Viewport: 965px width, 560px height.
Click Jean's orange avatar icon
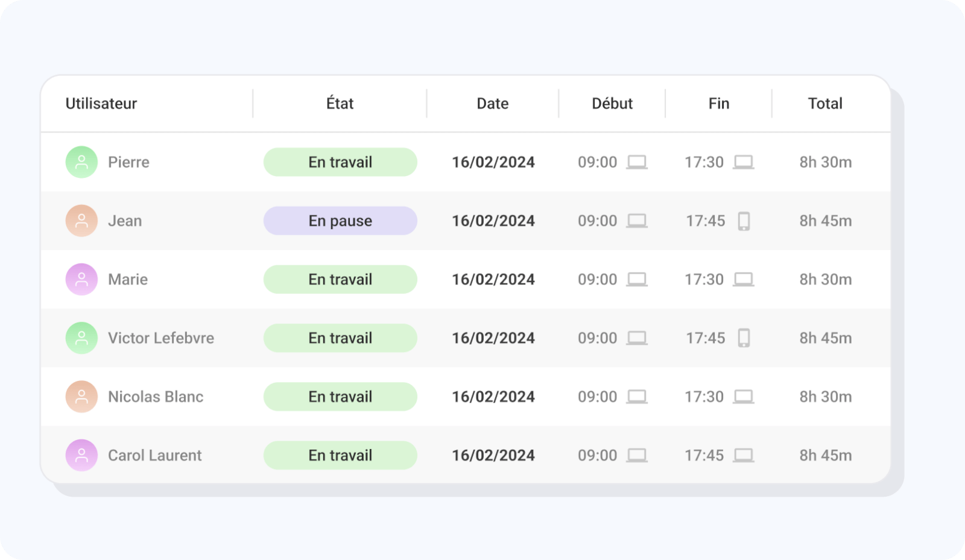(x=81, y=221)
